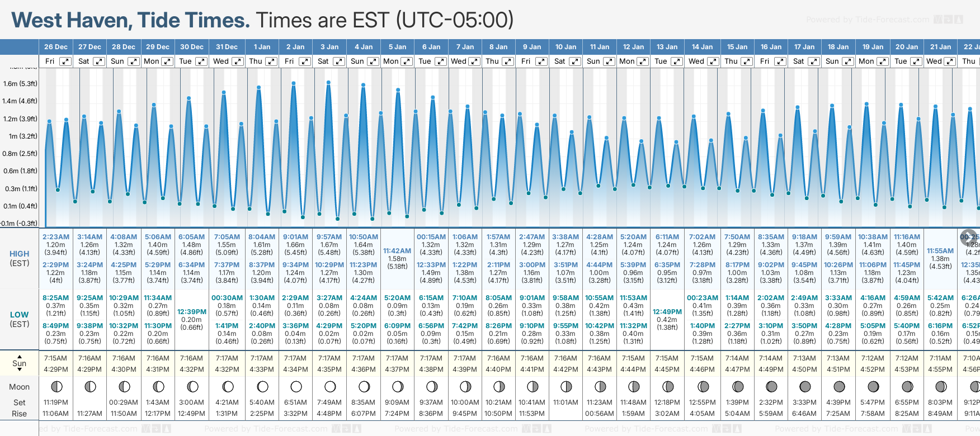Click the moon phase icon for 18 Jan
The width and height of the screenshot is (980, 436).
click(x=839, y=386)
